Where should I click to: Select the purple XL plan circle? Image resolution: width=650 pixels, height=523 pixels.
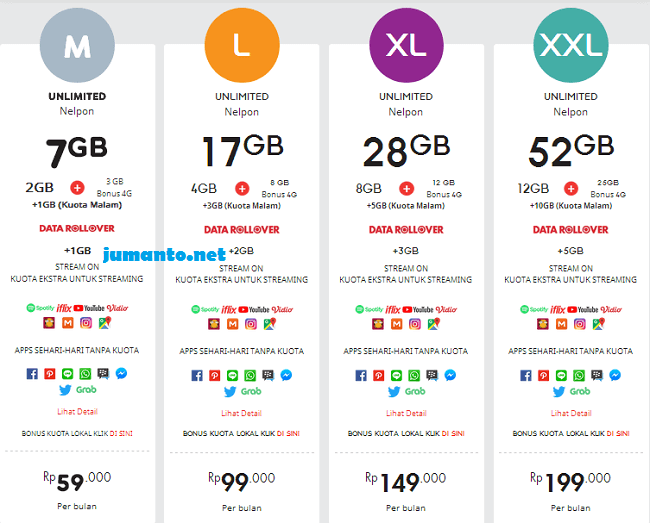tap(406, 45)
